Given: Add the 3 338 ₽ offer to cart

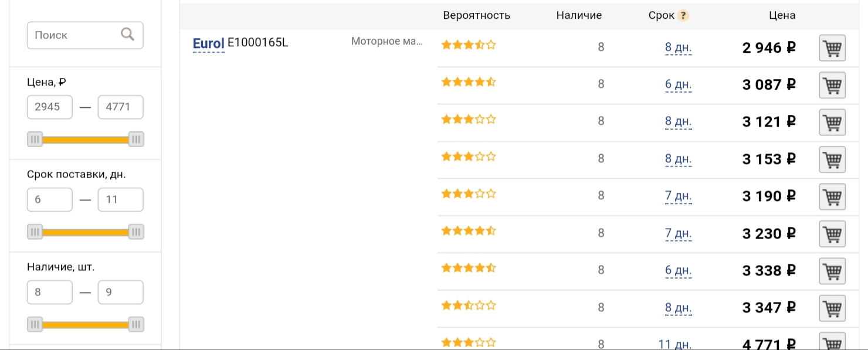Looking at the screenshot, I should tap(832, 271).
